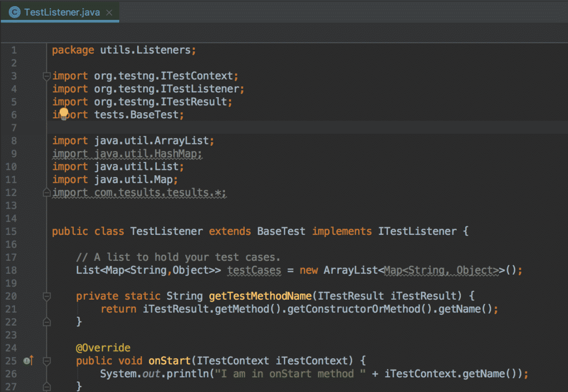Image resolution: width=568 pixels, height=392 pixels.
Task: Click line number 18 in gutter
Action: click(x=11, y=270)
